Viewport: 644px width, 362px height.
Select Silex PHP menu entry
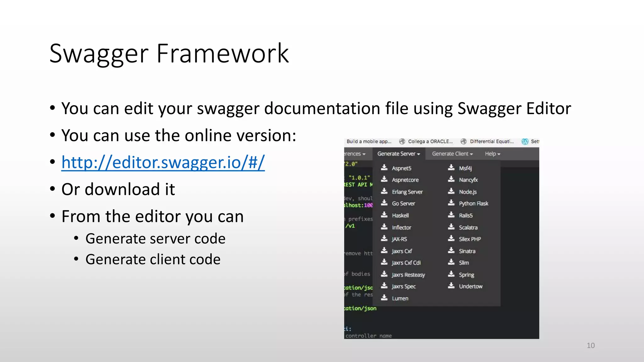tap(470, 239)
